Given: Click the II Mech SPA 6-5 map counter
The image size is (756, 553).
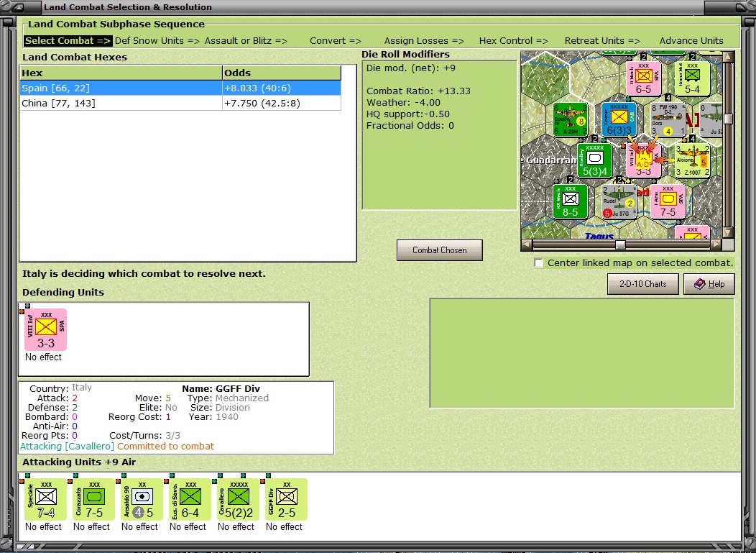Looking at the screenshot, I should click(643, 78).
